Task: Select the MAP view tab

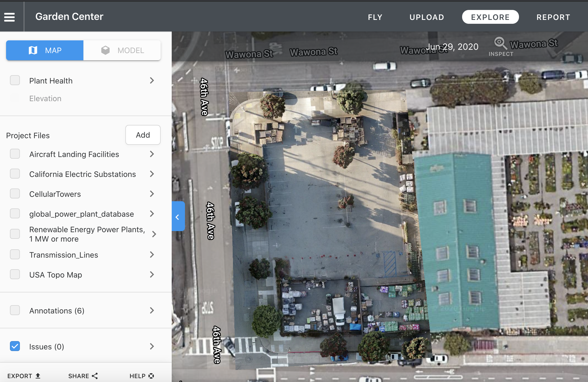Action: point(45,50)
